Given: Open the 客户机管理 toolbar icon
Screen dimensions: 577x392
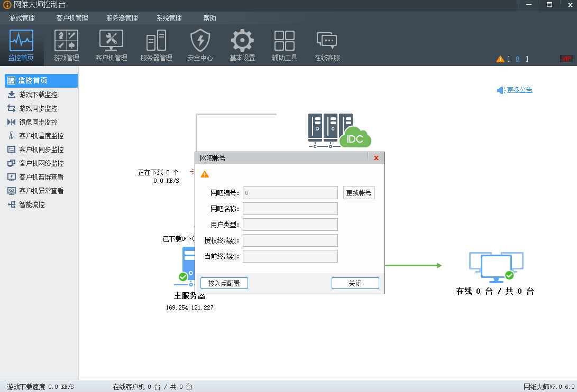Looking at the screenshot, I should click(111, 41).
